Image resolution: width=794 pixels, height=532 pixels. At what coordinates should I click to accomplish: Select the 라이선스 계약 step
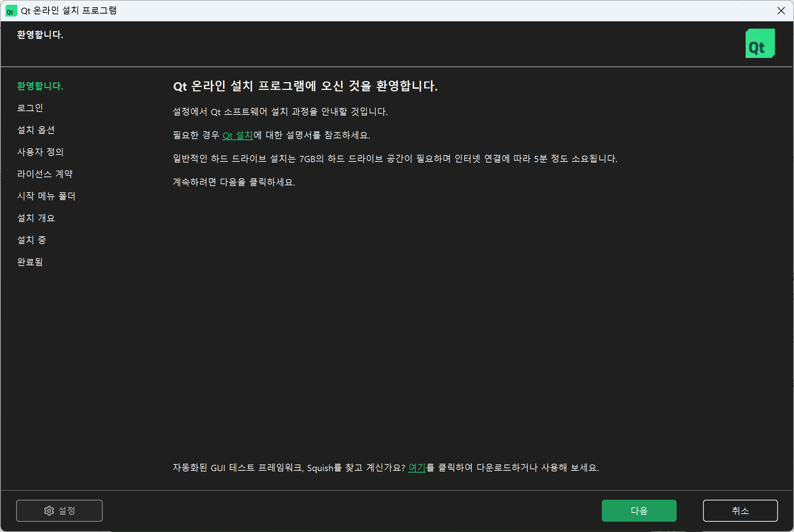[45, 174]
